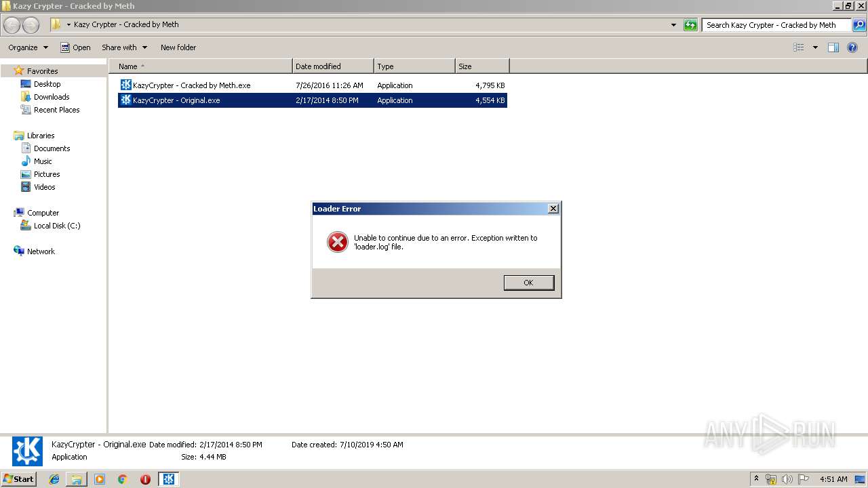This screenshot has width=868, height=488.
Task: Click the 7/26/2016 11:26 AM date cell
Action: [x=330, y=85]
